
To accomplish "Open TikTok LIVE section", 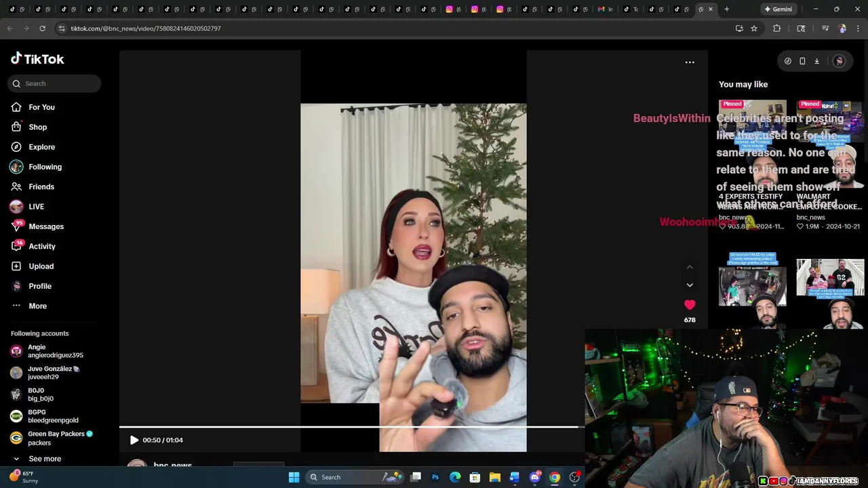I will pyautogui.click(x=36, y=207).
